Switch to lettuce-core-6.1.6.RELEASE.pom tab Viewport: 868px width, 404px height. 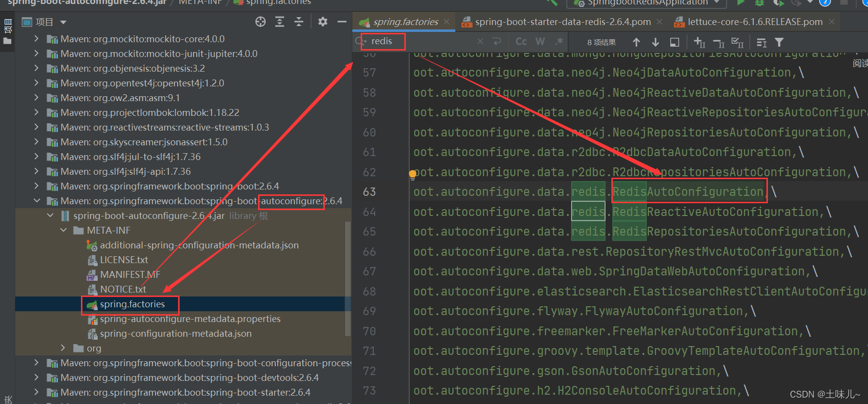point(755,22)
